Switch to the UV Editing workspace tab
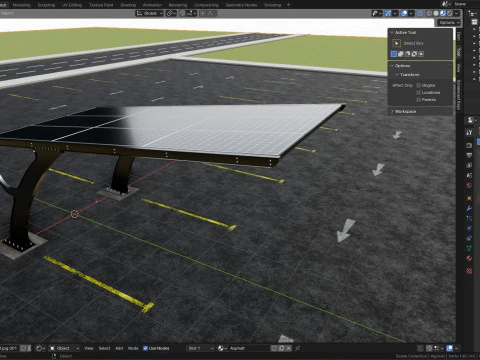Image resolution: width=480 pixels, height=360 pixels. (72, 5)
